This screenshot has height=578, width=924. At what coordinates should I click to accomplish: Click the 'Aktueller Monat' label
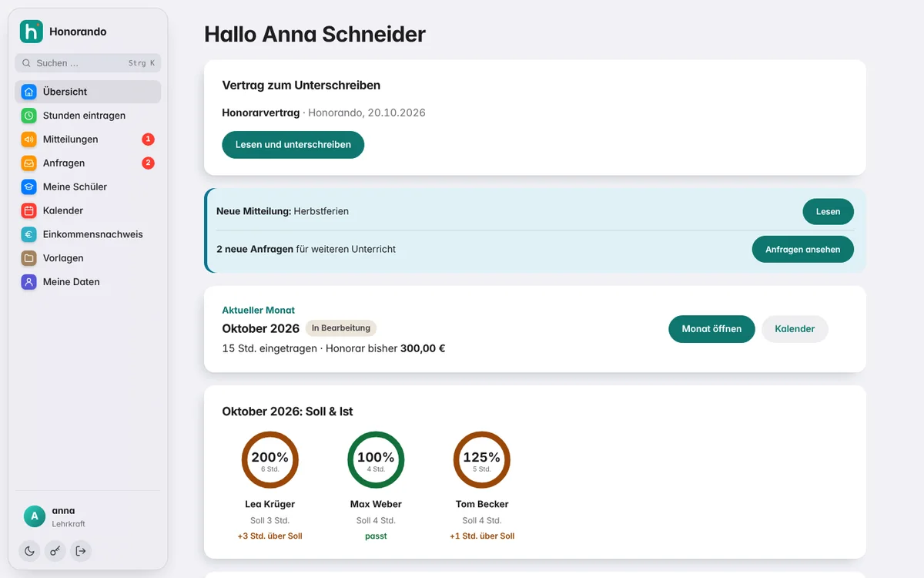[x=259, y=311]
